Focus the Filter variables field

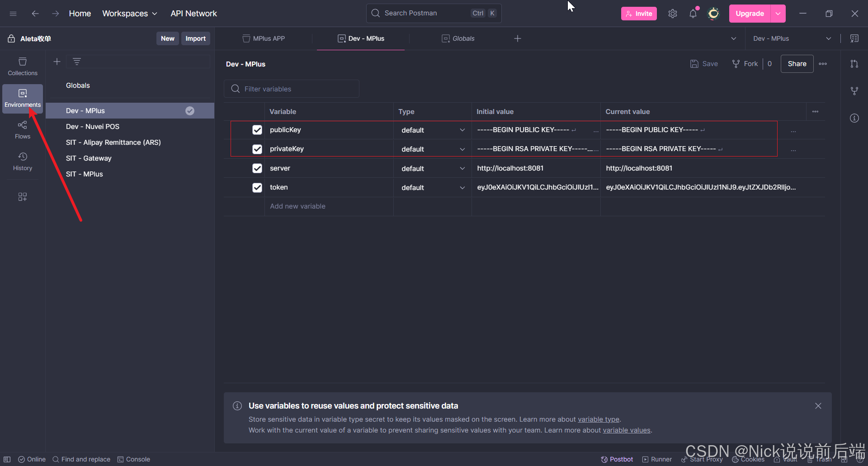point(292,89)
